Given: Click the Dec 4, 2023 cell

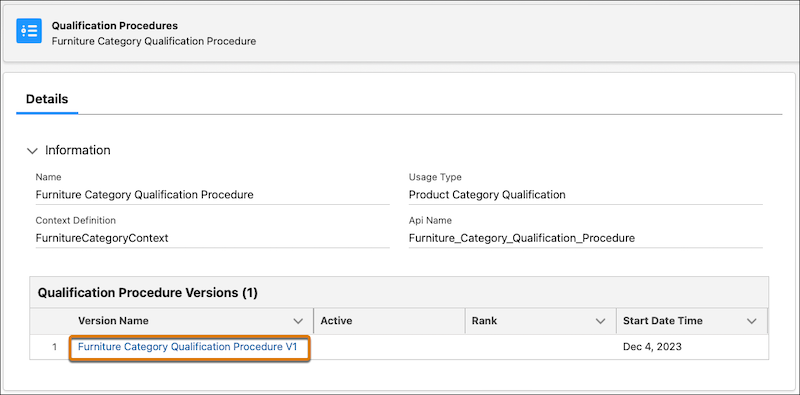Looking at the screenshot, I should pyautogui.click(x=652, y=347).
